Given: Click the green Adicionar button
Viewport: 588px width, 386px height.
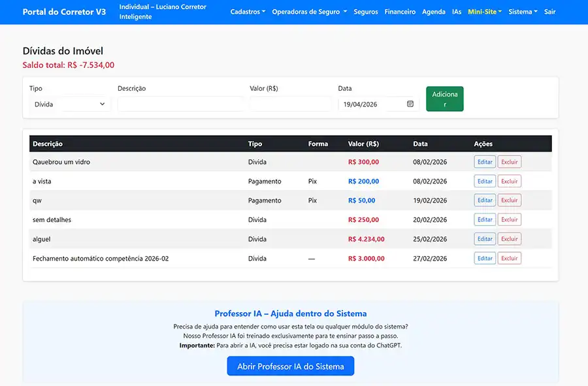Looking at the screenshot, I should [444, 99].
